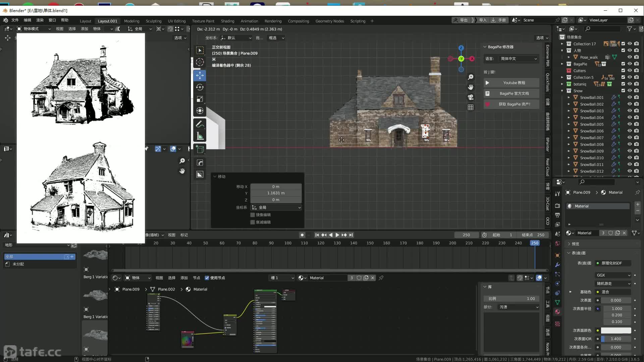Click the viewport zoom magnifier icon
The image size is (644, 362).
(x=471, y=77)
